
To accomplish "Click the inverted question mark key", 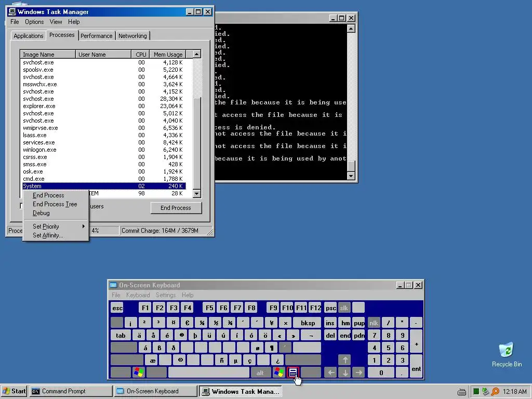I will point(277,360).
